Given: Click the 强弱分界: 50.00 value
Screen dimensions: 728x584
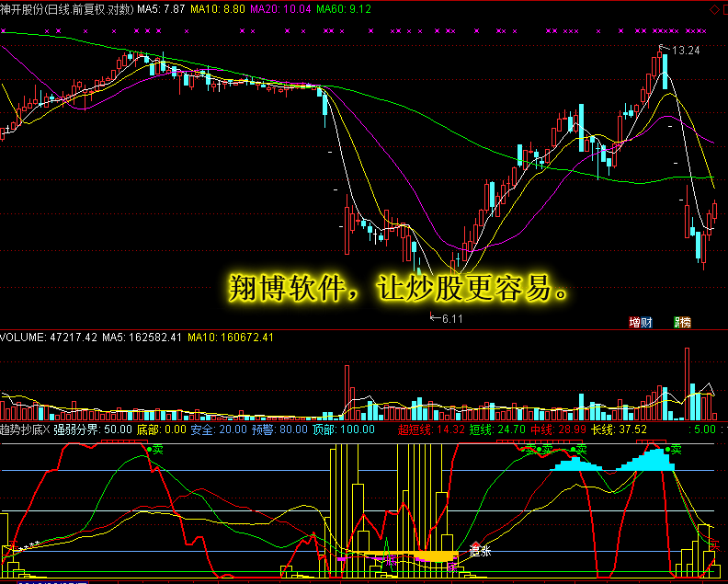Looking at the screenshot, I should pyautogui.click(x=93, y=429).
